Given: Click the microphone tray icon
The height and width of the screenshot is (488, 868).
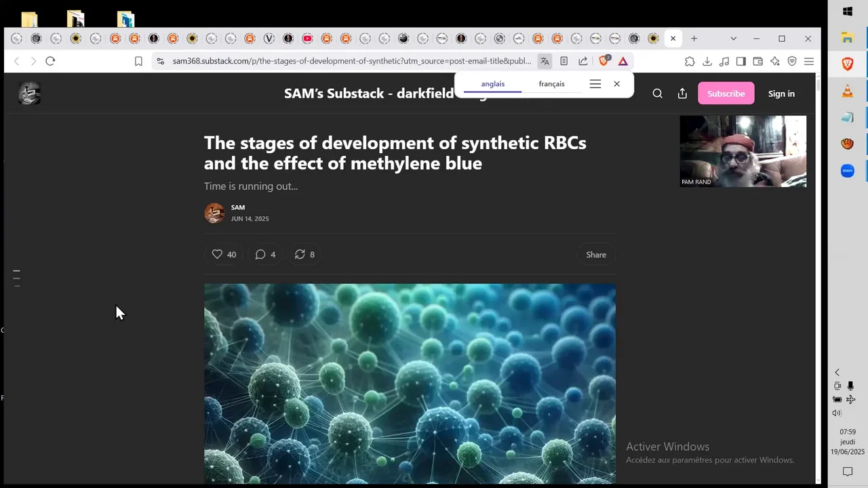Looking at the screenshot, I should coord(850,386).
